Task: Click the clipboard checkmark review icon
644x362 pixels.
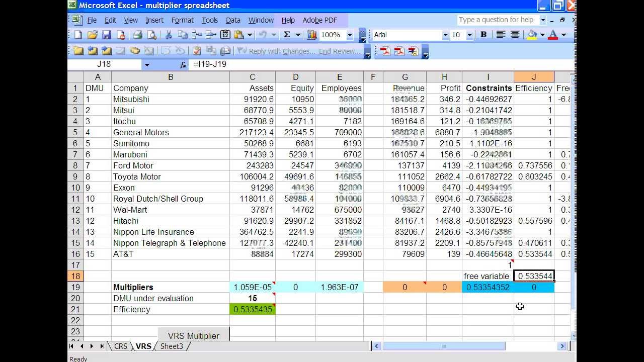Action: tap(197, 51)
